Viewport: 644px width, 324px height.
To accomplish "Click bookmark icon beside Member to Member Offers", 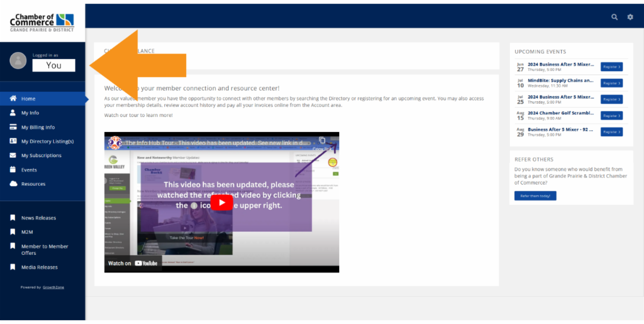I will click(x=12, y=246).
